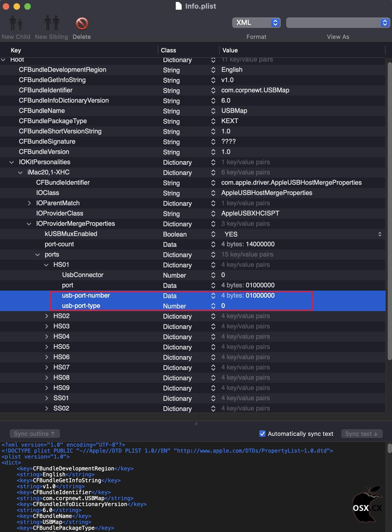Change class stepper for CFBundleIdentifier com.corpnewt.USBMap row
Viewport: 392px width, 532px height.
point(213,90)
